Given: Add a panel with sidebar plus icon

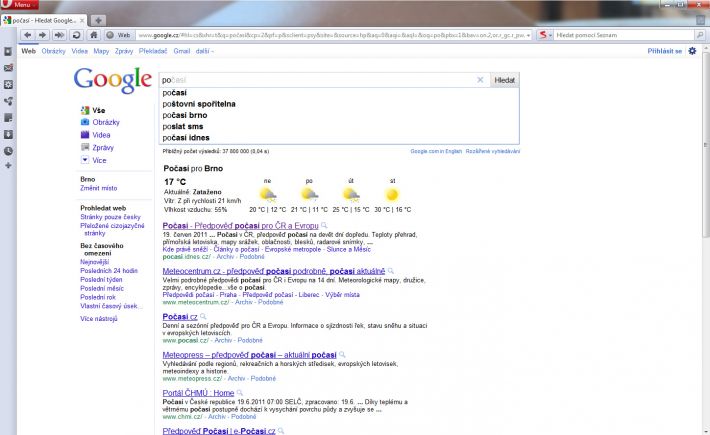Looking at the screenshot, I should (x=8, y=166).
